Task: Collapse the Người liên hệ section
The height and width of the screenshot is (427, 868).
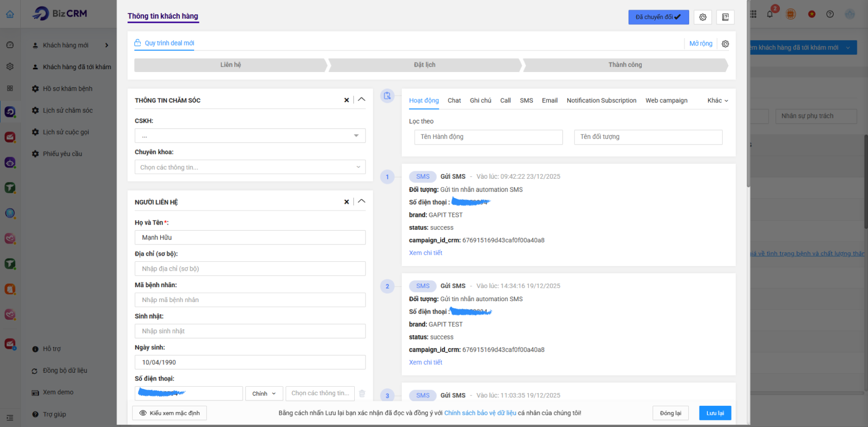Action: [x=361, y=202]
